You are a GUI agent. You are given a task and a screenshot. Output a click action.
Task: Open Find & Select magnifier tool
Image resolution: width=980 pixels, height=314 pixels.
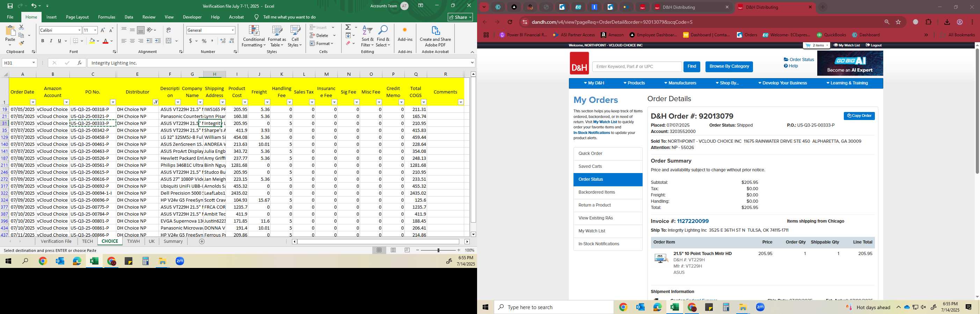coord(383,36)
